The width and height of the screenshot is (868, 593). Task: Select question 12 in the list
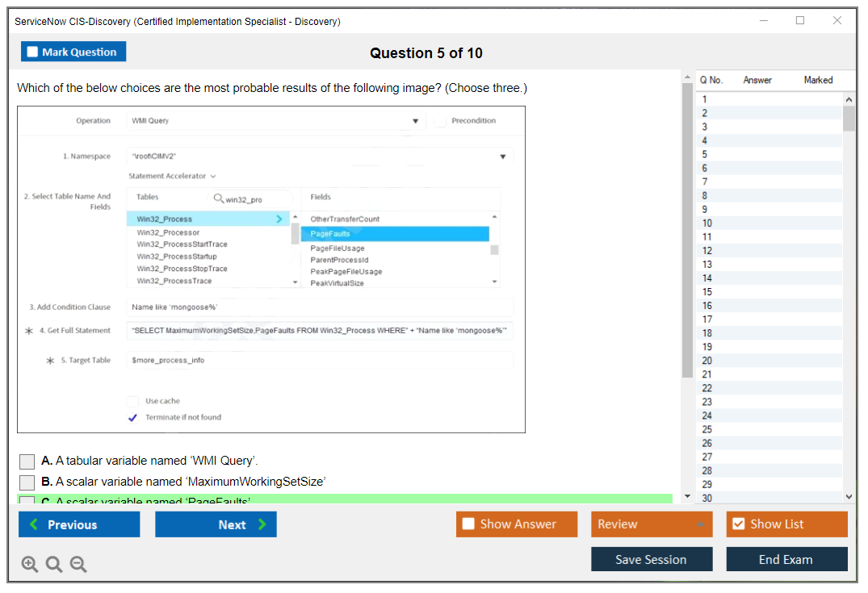[707, 251]
